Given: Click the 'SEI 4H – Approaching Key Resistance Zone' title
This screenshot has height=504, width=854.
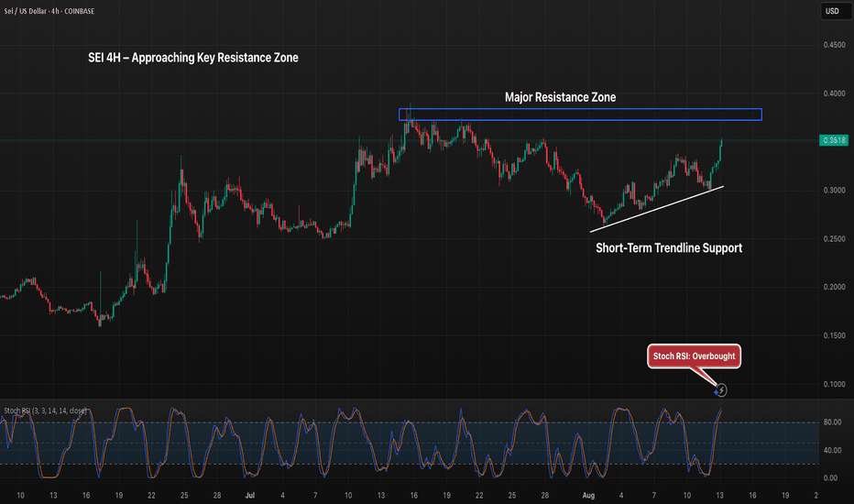Looking at the screenshot, I should point(187,58).
